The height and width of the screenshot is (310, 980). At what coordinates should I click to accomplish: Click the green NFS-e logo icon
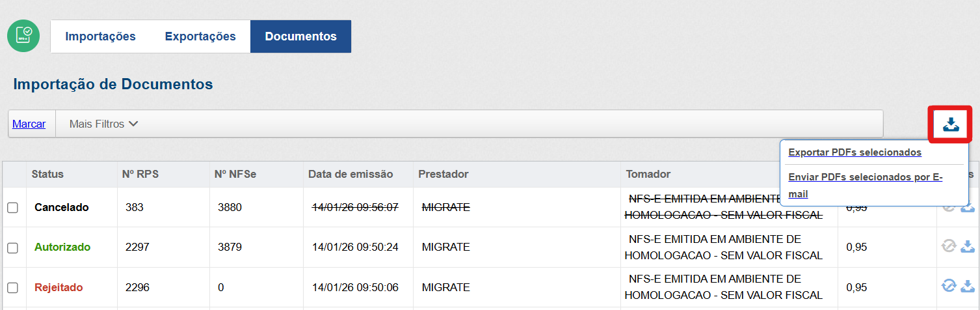23,36
